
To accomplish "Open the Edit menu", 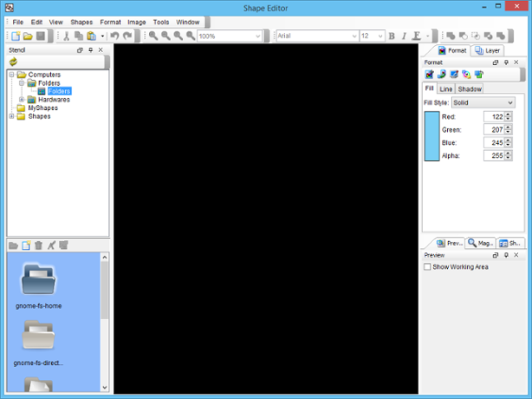I will (x=36, y=22).
